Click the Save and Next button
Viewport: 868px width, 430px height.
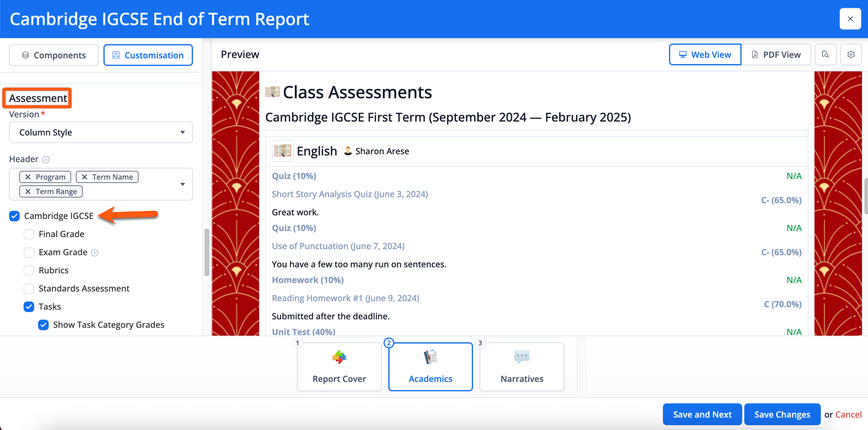click(702, 414)
